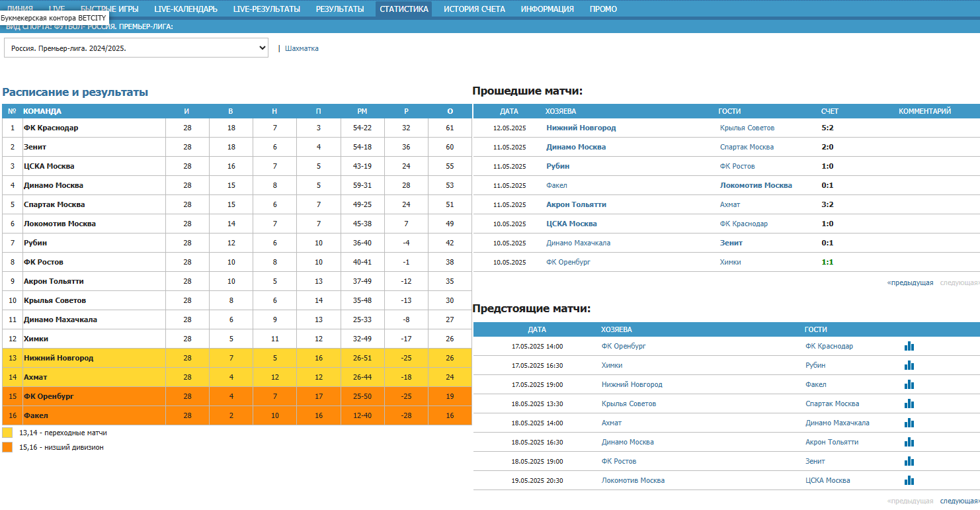Open the Промо menu item
Viewport: 980px width, 510px height.
603,9
